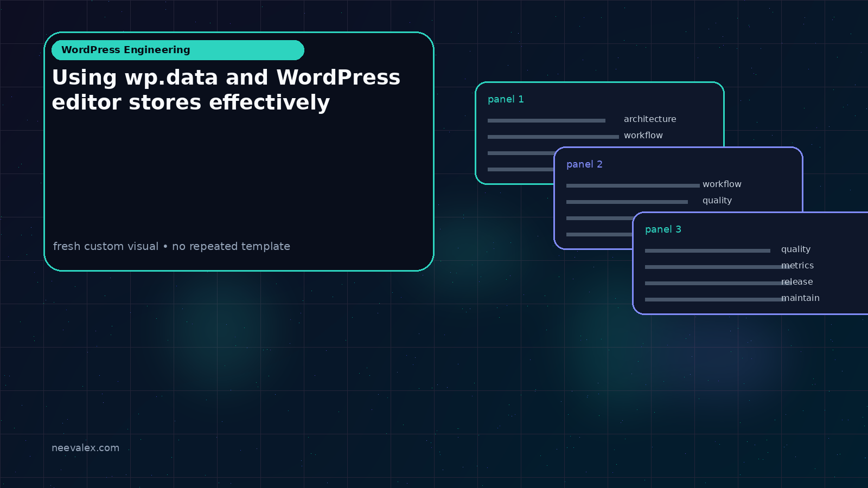Click metrics label in panel 3
868x488 pixels.
[x=797, y=265]
